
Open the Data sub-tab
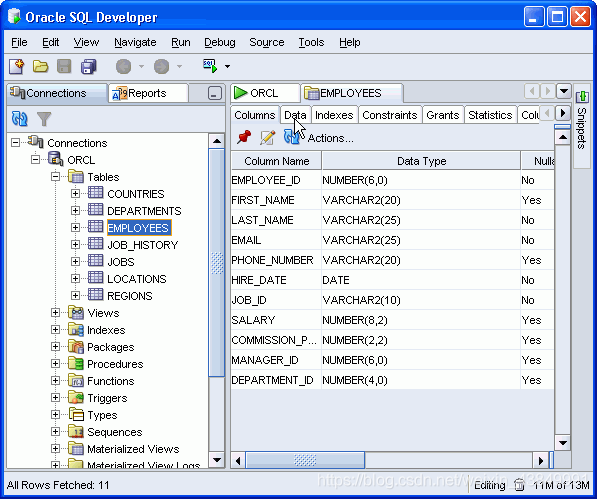(295, 115)
